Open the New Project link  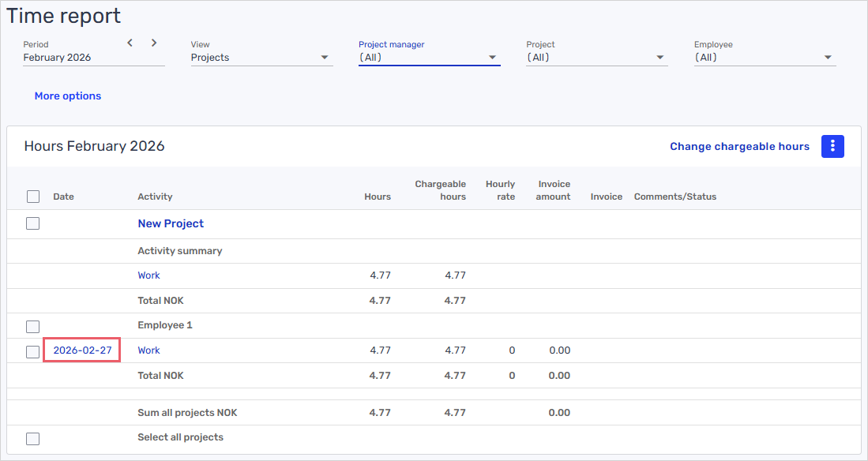point(171,223)
